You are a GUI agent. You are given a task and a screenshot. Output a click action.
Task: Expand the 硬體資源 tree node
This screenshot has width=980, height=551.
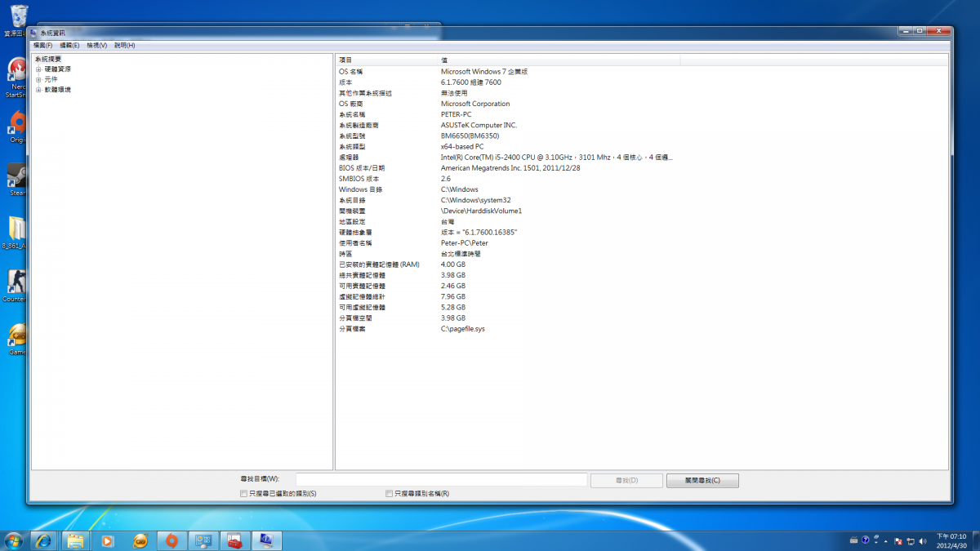click(38, 69)
